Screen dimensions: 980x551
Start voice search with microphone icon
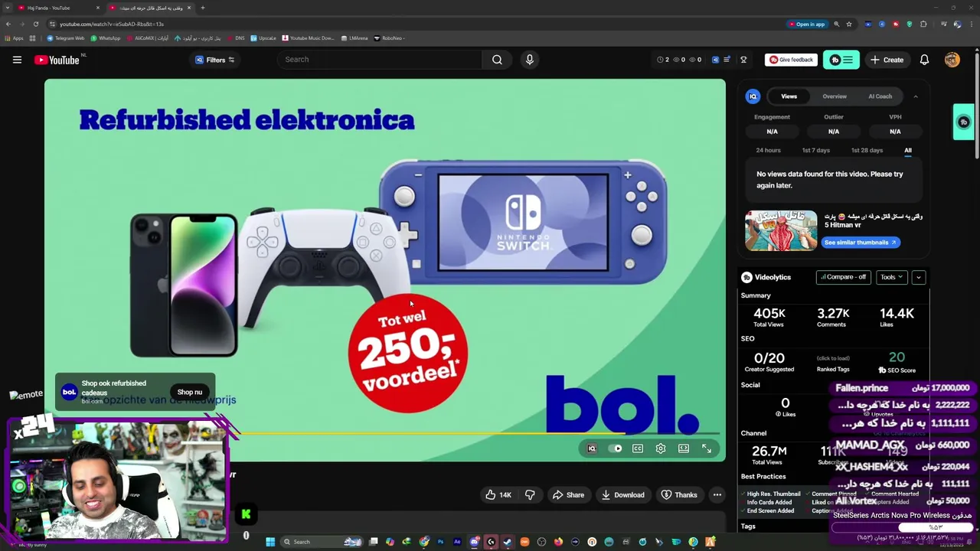[529, 60]
